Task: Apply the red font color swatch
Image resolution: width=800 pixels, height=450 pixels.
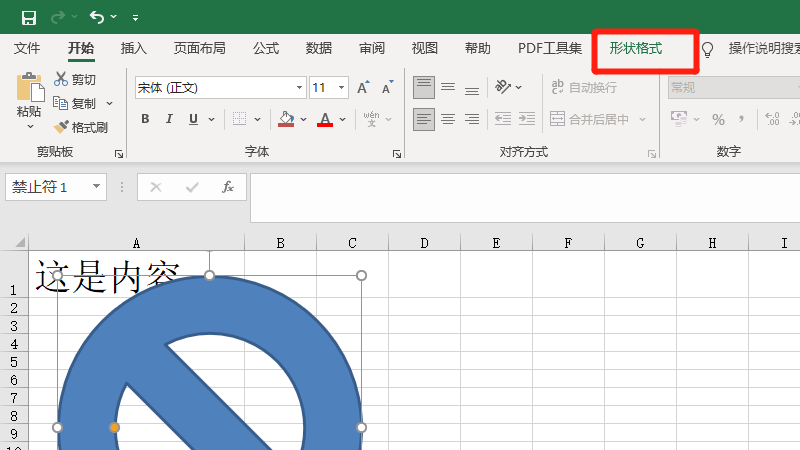Action: pyautogui.click(x=325, y=120)
